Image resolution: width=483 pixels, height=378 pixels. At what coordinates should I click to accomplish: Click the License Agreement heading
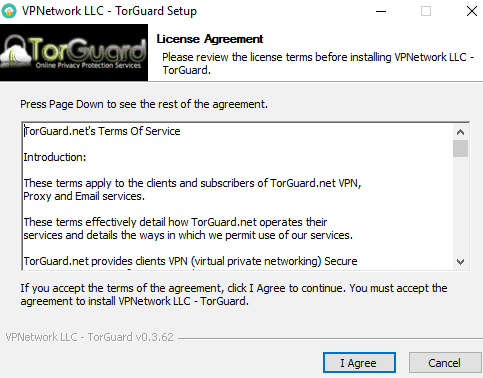[210, 39]
